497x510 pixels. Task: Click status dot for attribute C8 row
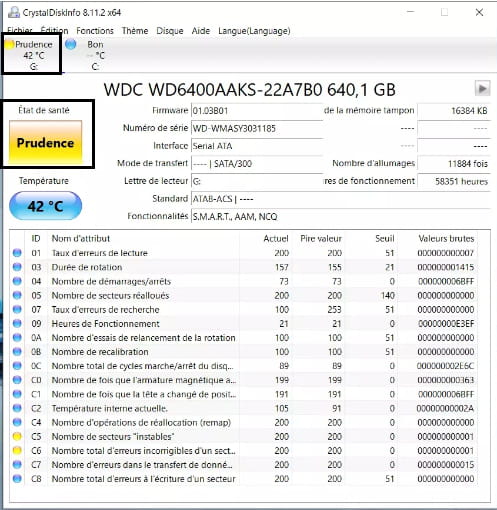(x=17, y=479)
